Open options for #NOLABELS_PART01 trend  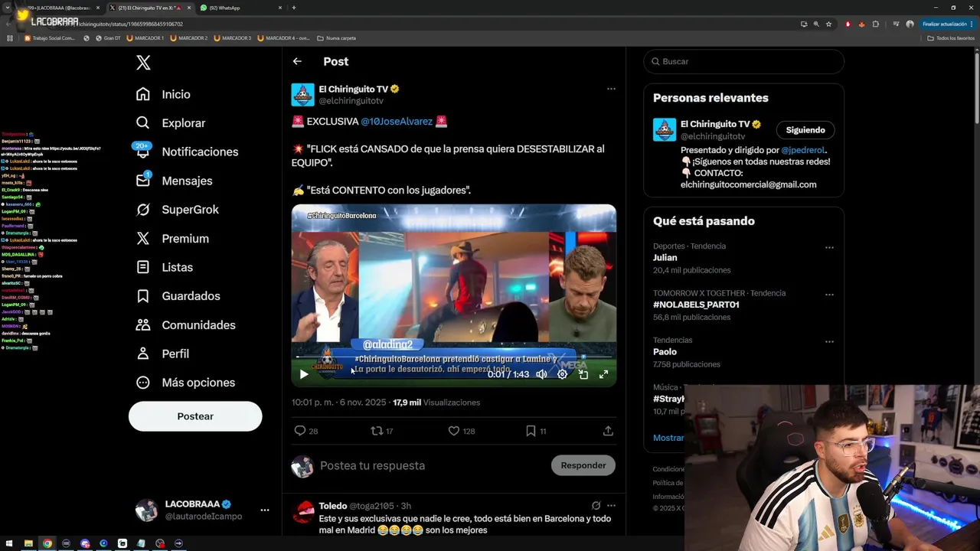click(x=829, y=294)
